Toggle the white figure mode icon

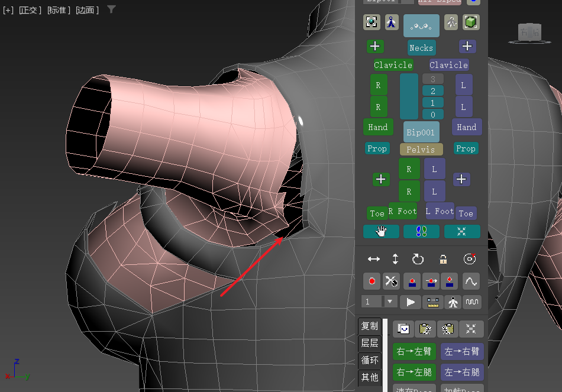(453, 302)
